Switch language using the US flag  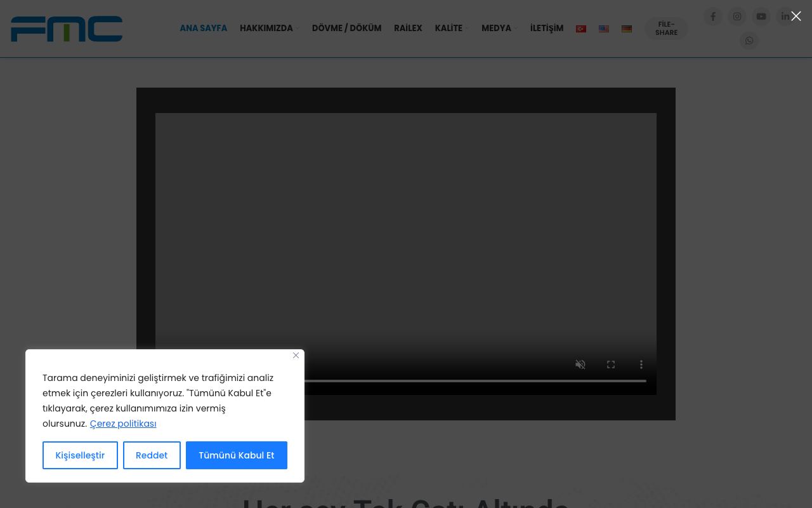604,29
